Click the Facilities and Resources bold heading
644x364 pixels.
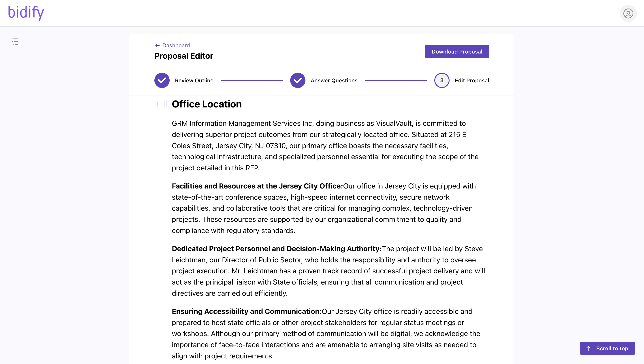257,186
